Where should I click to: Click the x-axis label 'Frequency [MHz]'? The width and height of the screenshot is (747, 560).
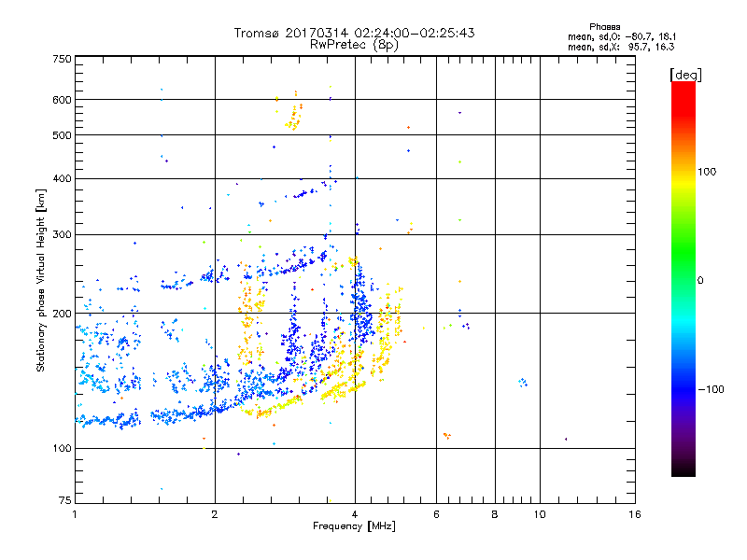pos(354,526)
